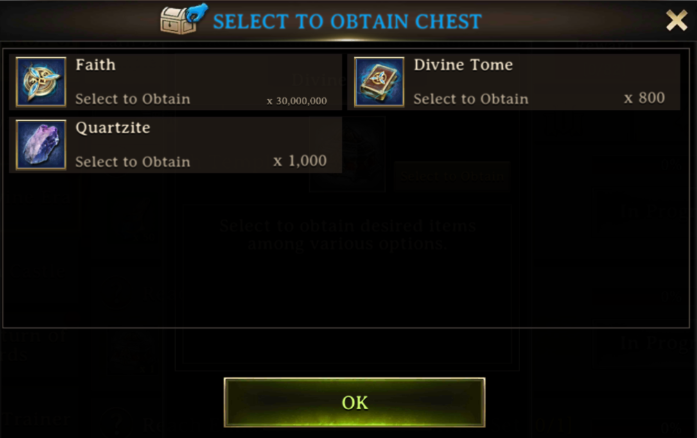Image resolution: width=697 pixels, height=438 pixels.
Task: Click the 'Select to Obtain Chest' title text
Action: pos(347,21)
